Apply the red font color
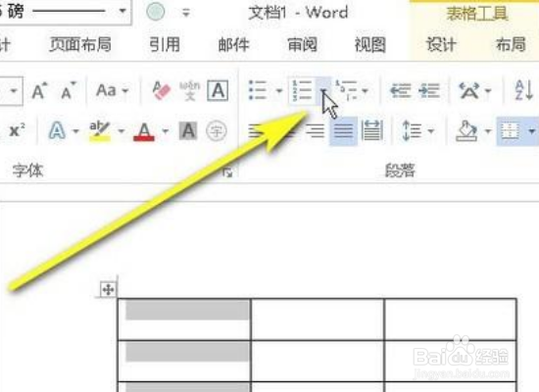The image size is (539, 392). tap(144, 131)
